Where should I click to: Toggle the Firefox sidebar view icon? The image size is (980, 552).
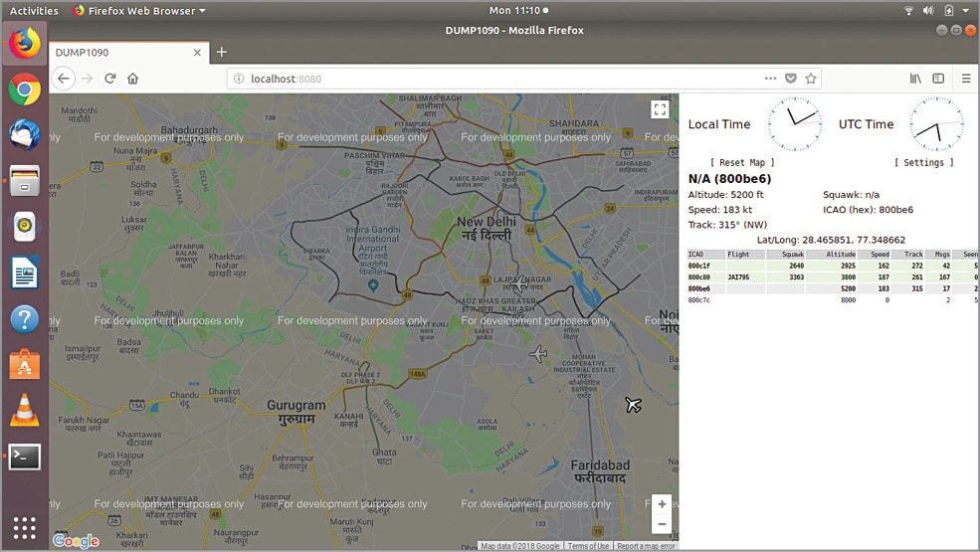(x=937, y=79)
